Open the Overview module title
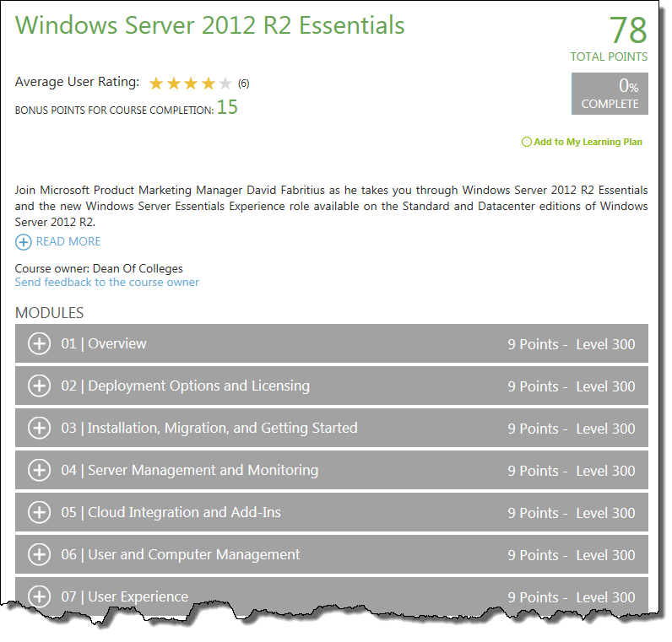 (x=117, y=343)
